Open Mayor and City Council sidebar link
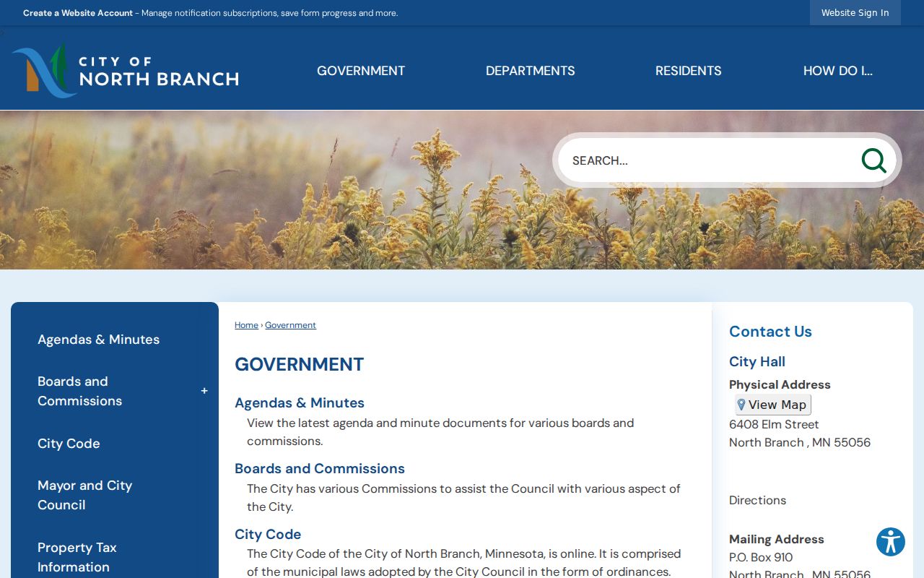The image size is (924, 578). 85,495
